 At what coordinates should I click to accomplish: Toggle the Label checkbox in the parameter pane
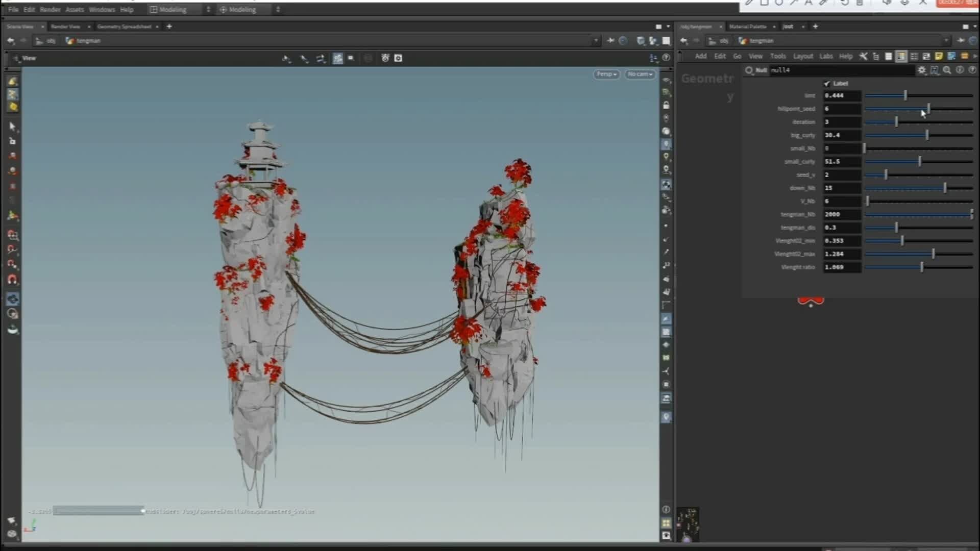pyautogui.click(x=827, y=83)
